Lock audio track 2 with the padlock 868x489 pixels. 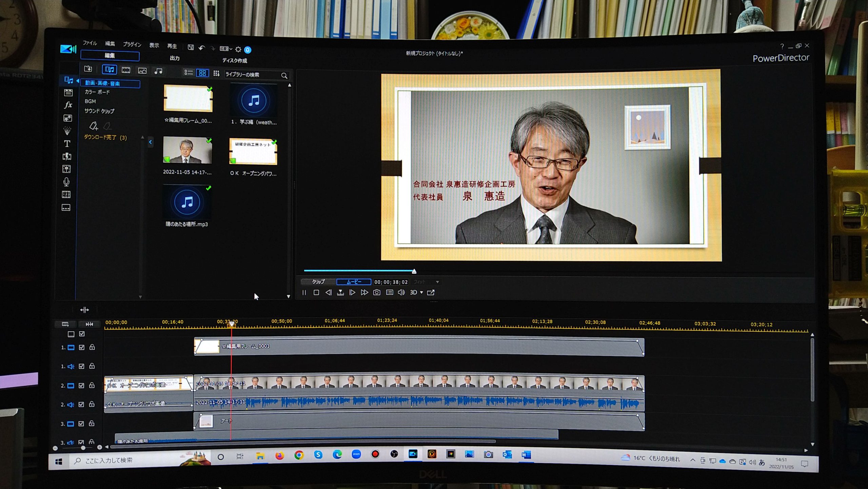click(92, 404)
